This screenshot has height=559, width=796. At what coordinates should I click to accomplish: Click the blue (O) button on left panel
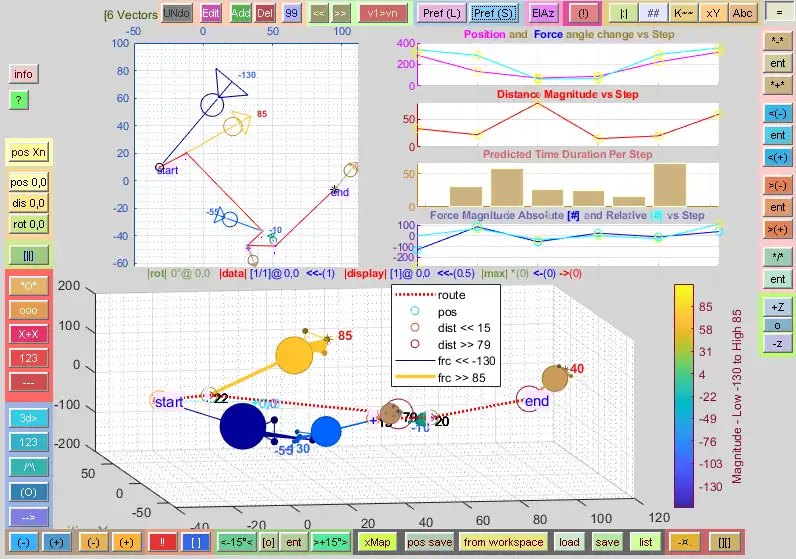tap(28, 492)
